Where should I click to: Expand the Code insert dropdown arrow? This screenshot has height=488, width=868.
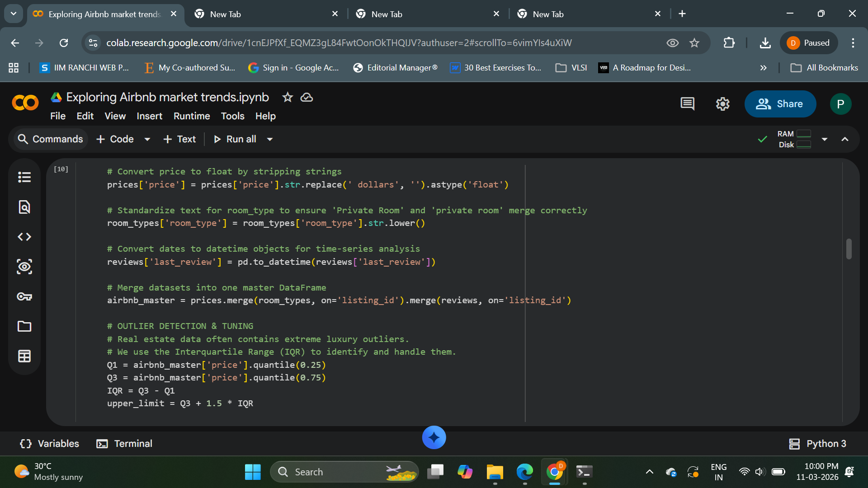[x=147, y=139]
